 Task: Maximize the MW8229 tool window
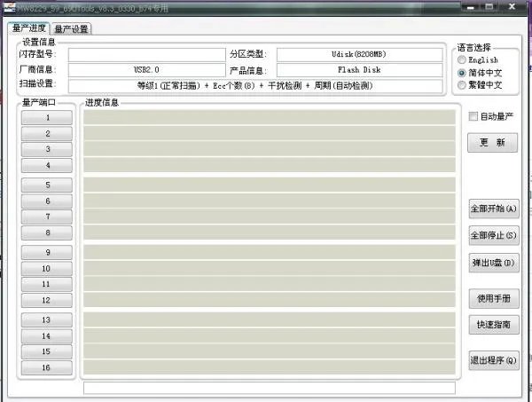(489, 7)
